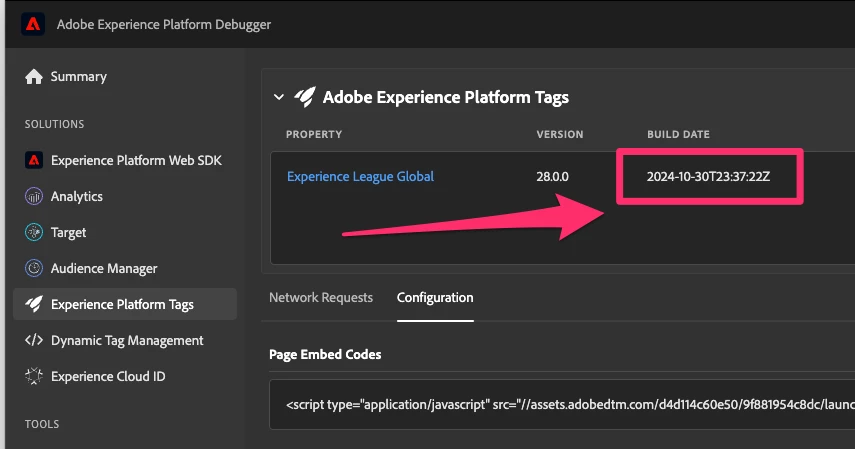Image resolution: width=855 pixels, height=449 pixels.
Task: Collapse the Adobe Experience Platform Tags section
Action: 279,97
